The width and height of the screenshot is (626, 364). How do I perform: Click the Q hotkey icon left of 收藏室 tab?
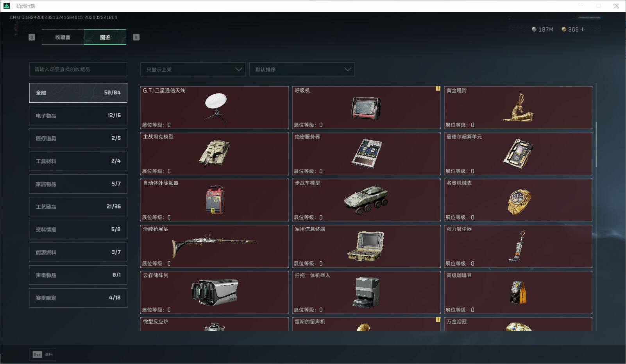pos(32,37)
